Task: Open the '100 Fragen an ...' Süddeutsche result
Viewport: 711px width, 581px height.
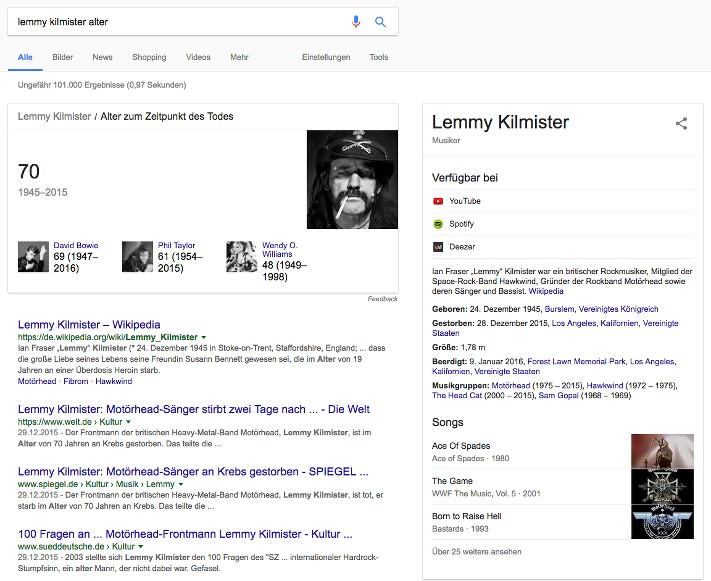Action: coord(185,534)
